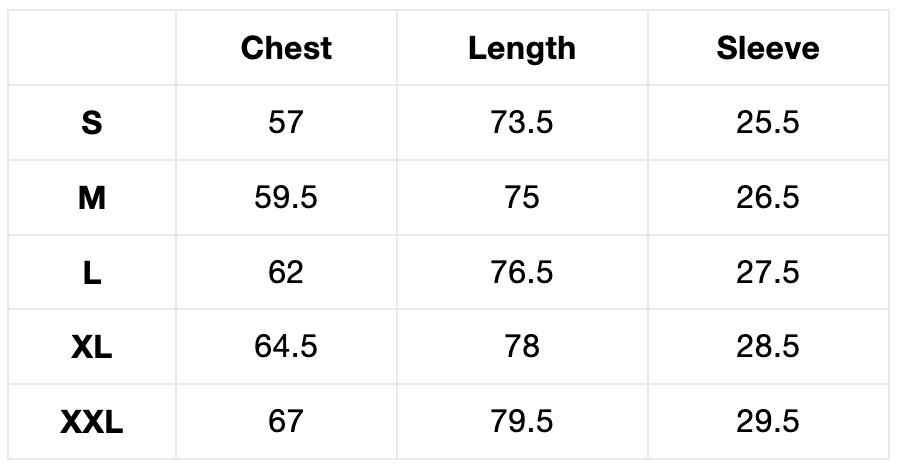Click the 64.5 chest cell

286,347
